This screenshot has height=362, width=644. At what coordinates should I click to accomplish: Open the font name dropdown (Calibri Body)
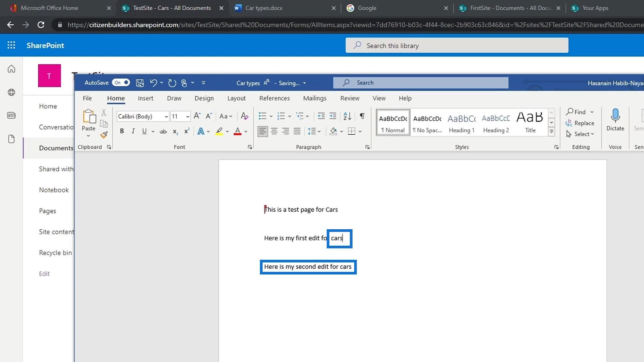click(166, 116)
